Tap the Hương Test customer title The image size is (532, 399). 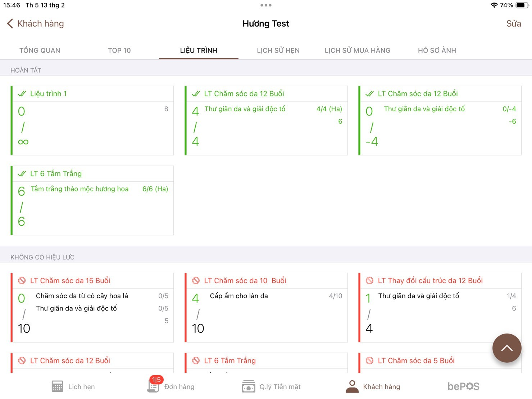pyautogui.click(x=266, y=24)
